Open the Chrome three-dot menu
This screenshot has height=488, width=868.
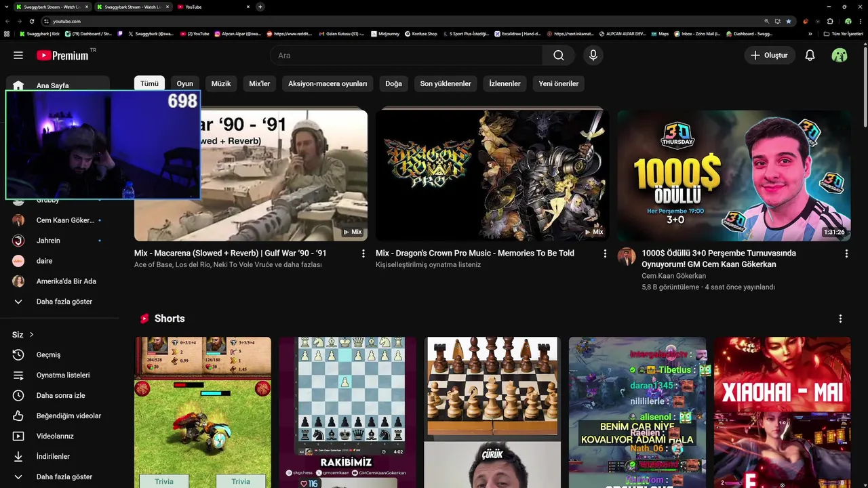(x=859, y=21)
